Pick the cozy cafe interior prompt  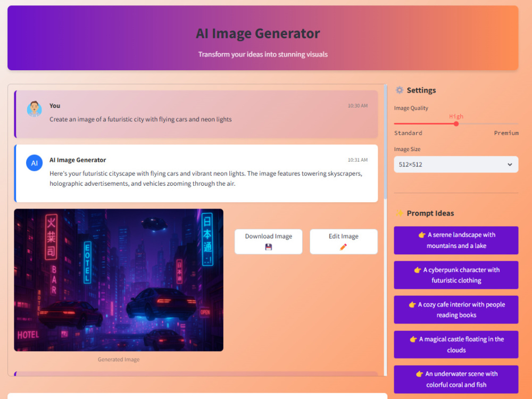coord(456,310)
